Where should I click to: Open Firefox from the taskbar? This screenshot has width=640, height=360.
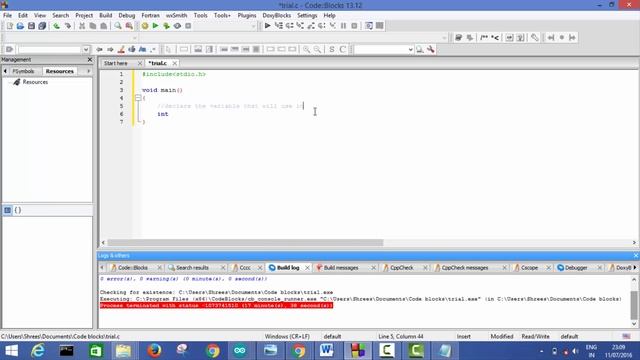(x=154, y=351)
